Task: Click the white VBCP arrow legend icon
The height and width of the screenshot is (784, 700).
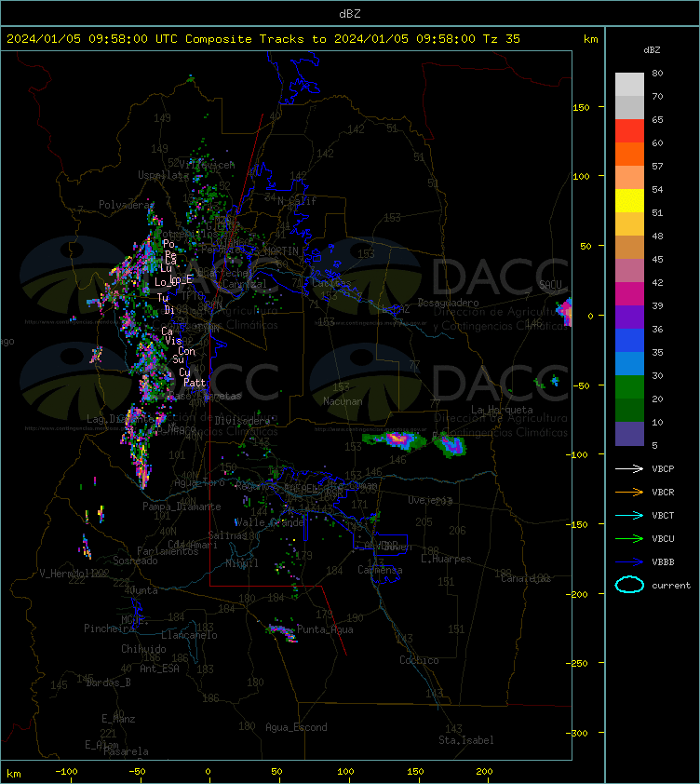Action: coord(629,468)
